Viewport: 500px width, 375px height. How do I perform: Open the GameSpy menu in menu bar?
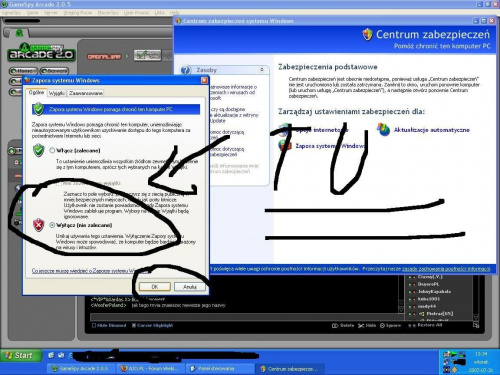tap(11, 12)
